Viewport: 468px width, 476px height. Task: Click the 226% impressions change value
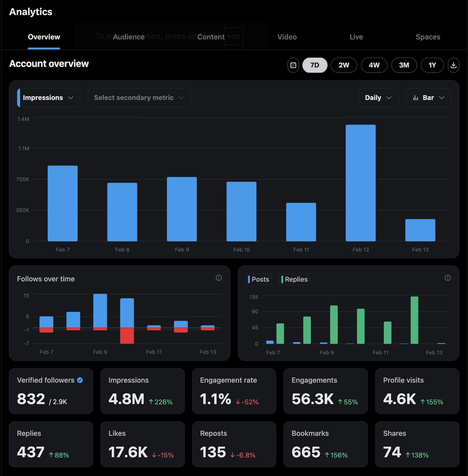point(161,402)
